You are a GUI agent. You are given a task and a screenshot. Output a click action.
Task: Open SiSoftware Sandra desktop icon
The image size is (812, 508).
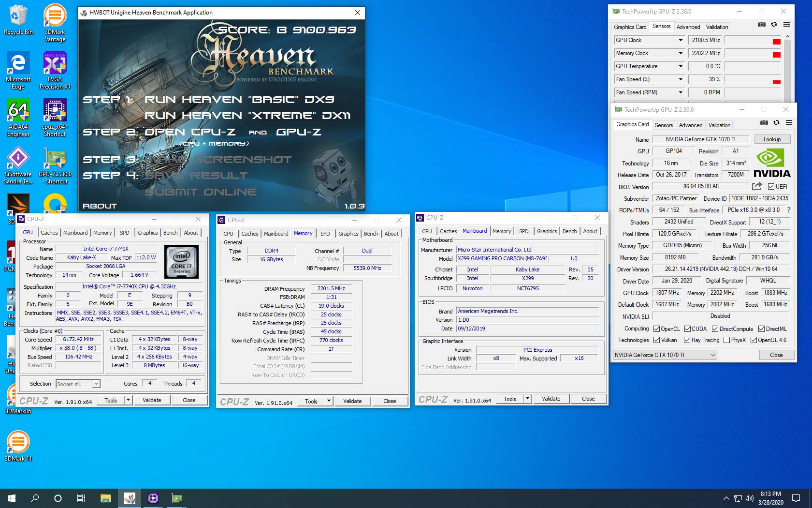[18, 165]
